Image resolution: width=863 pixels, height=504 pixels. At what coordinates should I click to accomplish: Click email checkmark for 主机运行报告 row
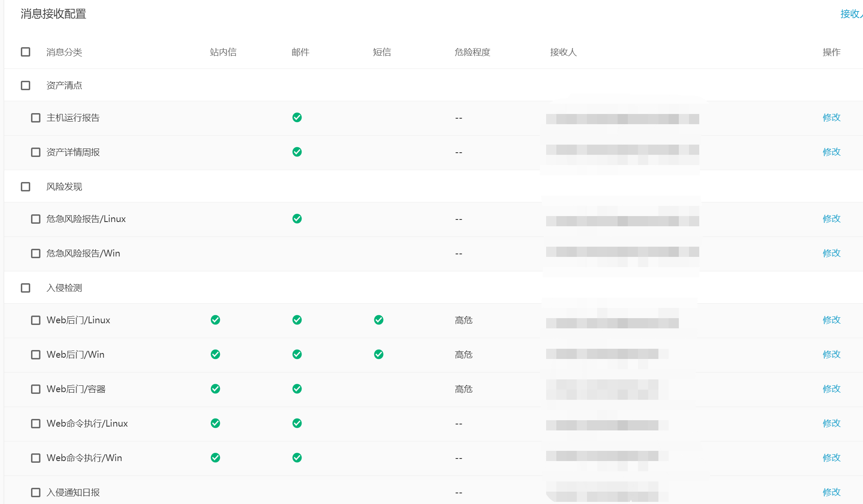point(297,117)
